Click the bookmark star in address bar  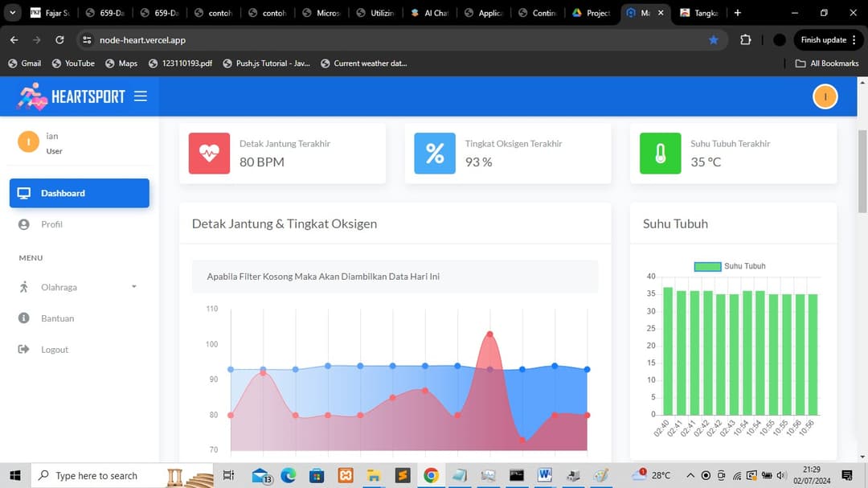tap(713, 40)
